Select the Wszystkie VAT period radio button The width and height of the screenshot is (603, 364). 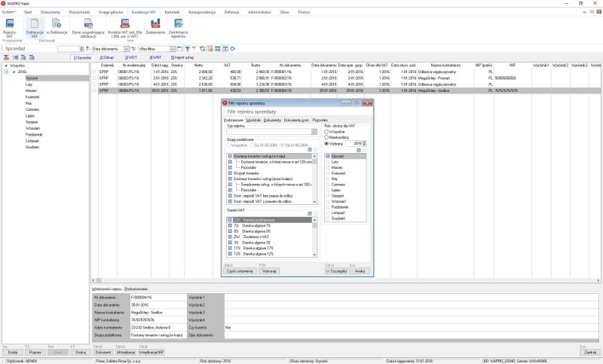click(x=326, y=131)
